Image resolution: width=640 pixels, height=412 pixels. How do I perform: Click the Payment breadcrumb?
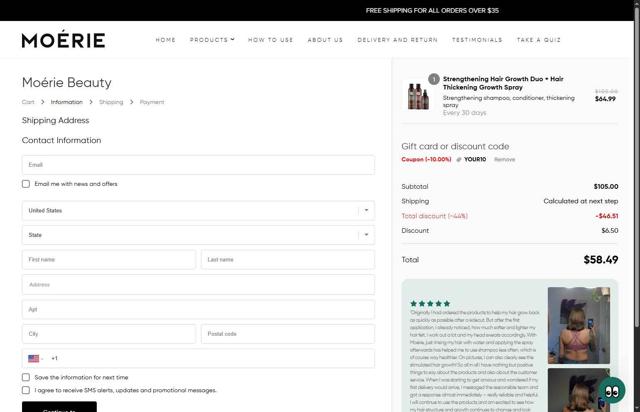[x=152, y=102]
